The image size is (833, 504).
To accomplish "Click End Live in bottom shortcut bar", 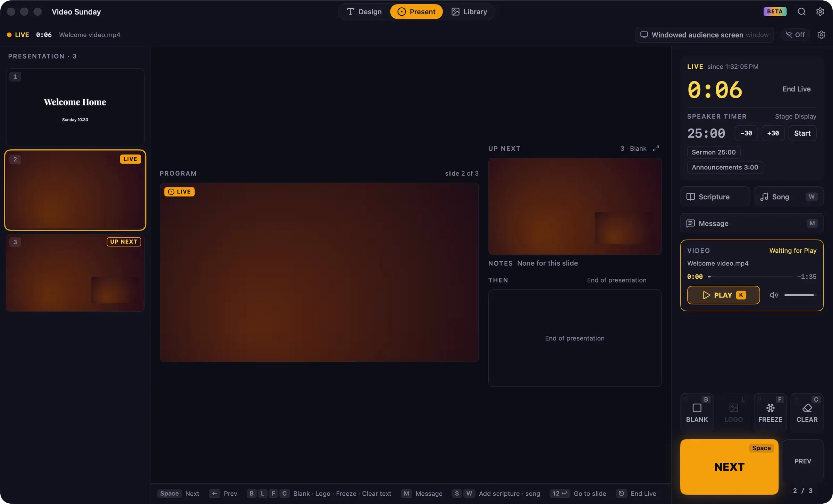I will [636, 494].
